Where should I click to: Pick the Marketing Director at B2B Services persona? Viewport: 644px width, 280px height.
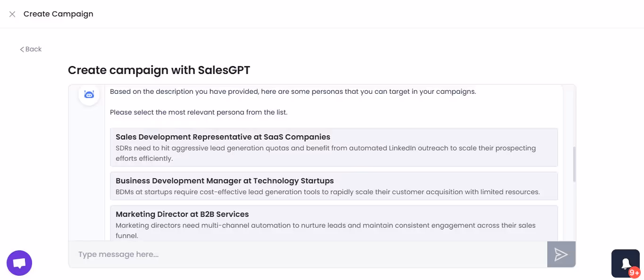tap(334, 222)
